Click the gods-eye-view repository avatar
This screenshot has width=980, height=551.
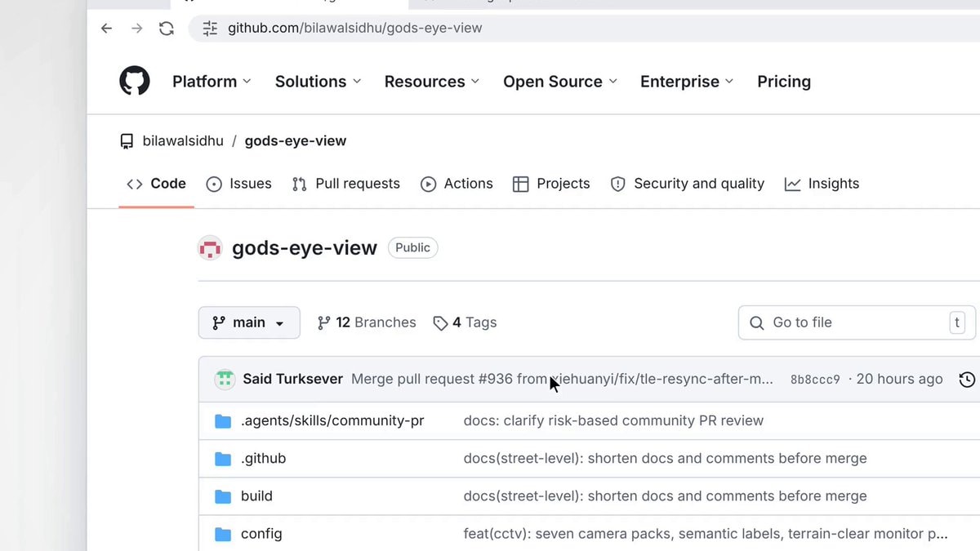tap(211, 248)
